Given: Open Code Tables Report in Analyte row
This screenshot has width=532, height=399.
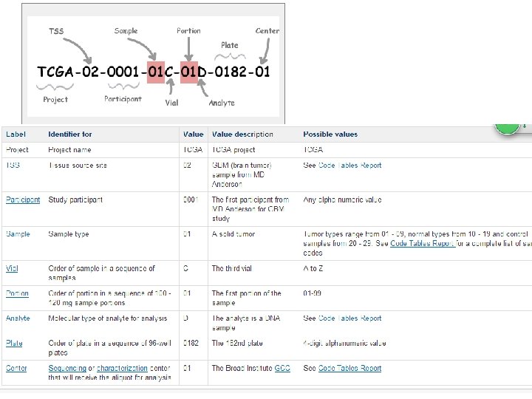Looking at the screenshot, I should (349, 318).
